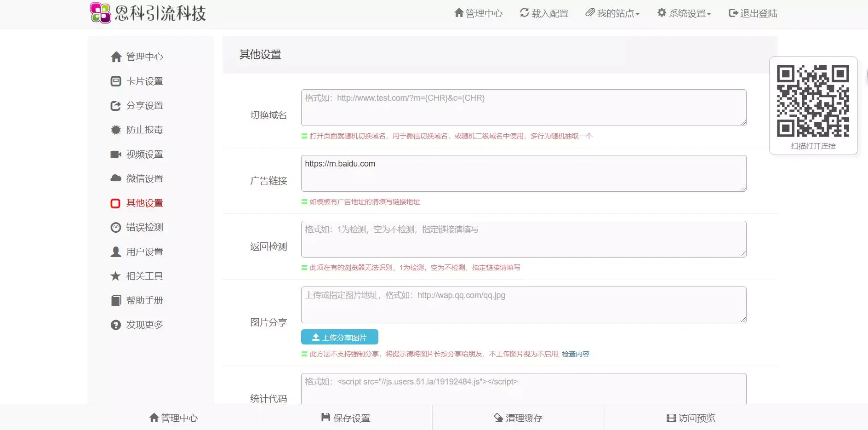Image resolution: width=868 pixels, height=430 pixels.
Task: Click the floppy disk icon in 保存设置
Action: click(x=325, y=418)
